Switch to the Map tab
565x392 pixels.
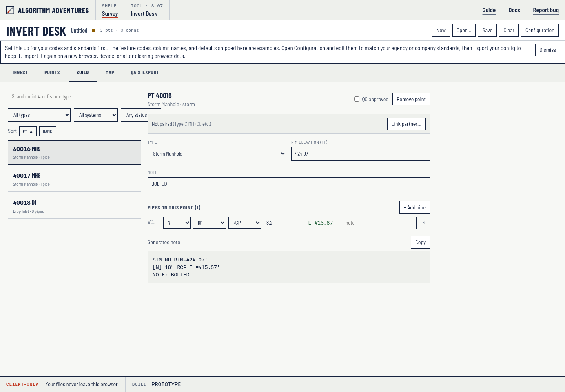pyautogui.click(x=110, y=73)
